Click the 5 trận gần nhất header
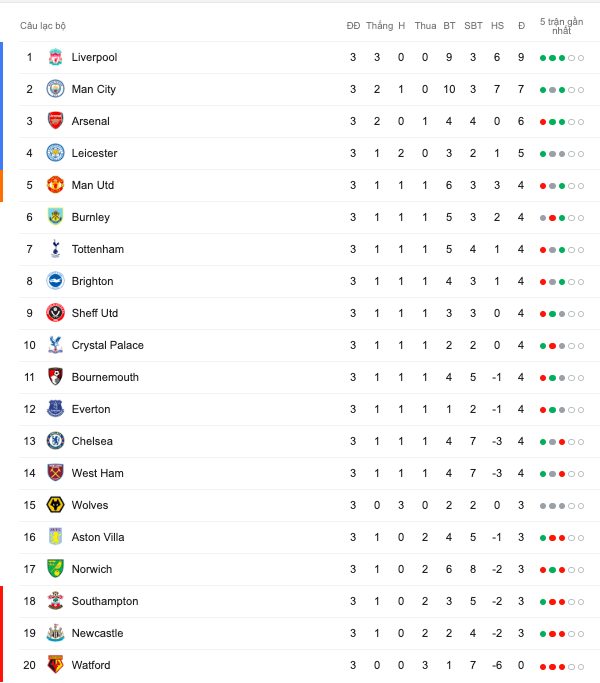The image size is (600, 683). click(561, 25)
